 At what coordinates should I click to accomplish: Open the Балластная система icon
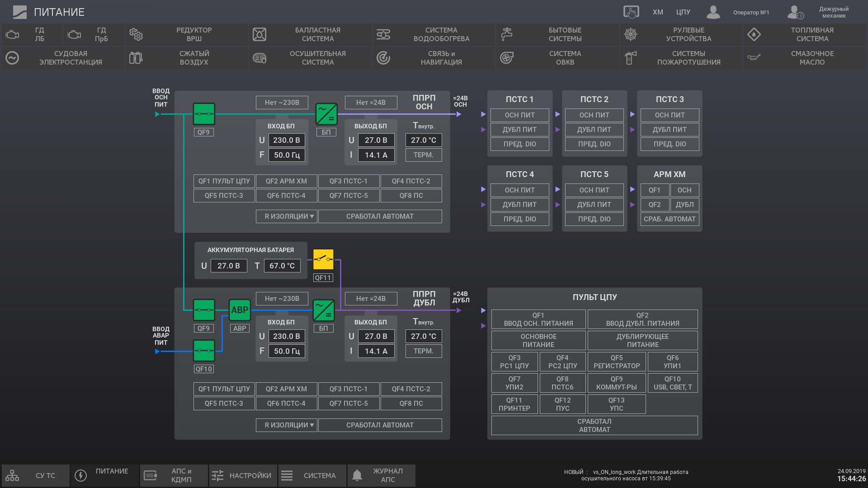tap(259, 34)
